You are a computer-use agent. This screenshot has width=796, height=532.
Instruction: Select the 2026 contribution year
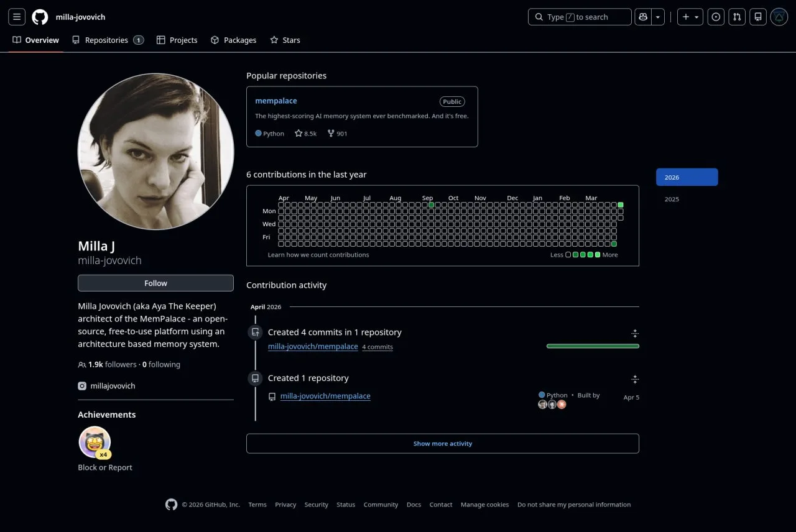click(687, 177)
